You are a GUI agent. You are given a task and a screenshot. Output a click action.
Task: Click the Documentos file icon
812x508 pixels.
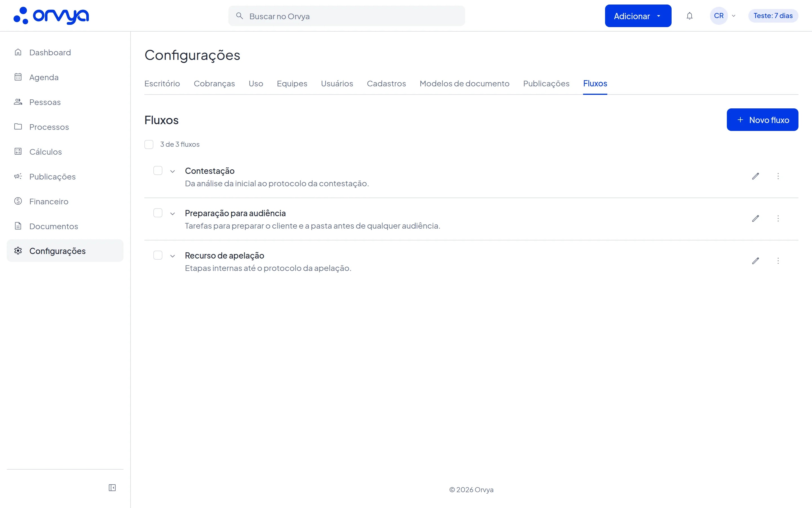(x=18, y=226)
